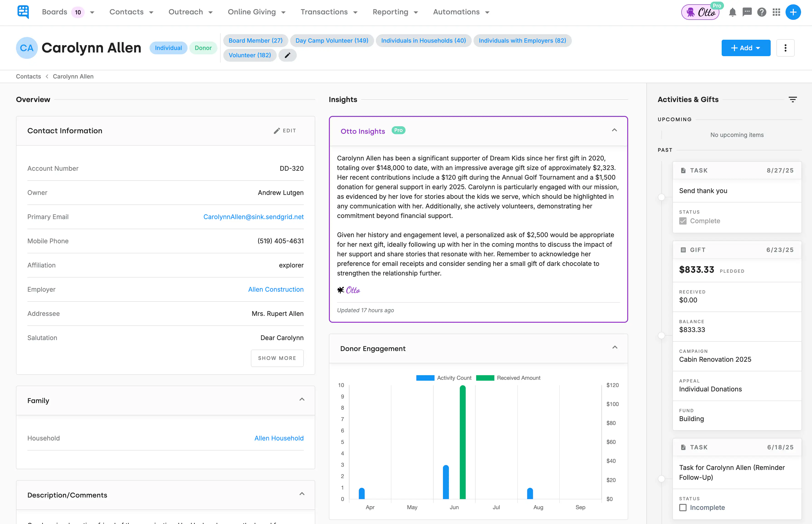This screenshot has width=812, height=524.
Task: Click Show More in Contact Information
Action: 277,358
